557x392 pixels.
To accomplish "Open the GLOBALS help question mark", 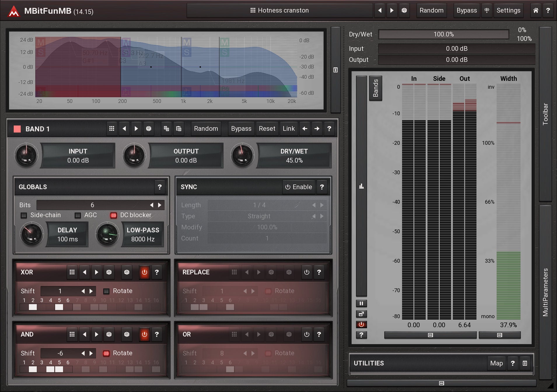I will pos(160,187).
